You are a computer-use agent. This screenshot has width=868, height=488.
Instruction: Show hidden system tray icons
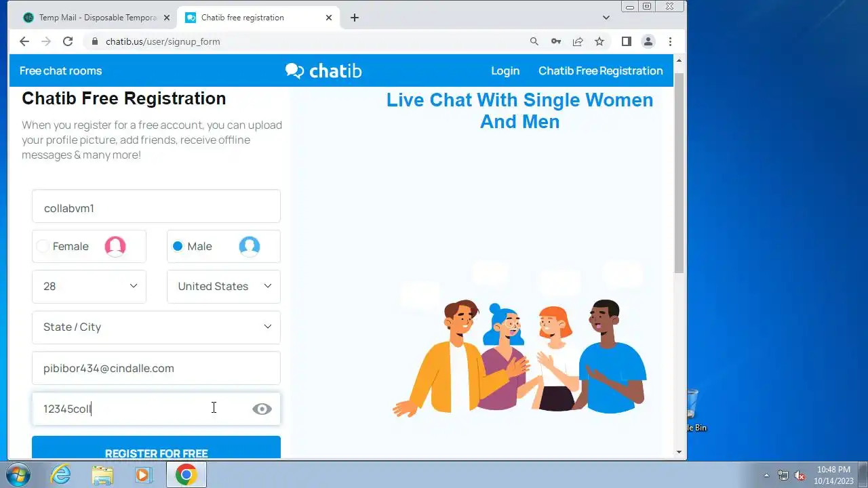coord(766,475)
